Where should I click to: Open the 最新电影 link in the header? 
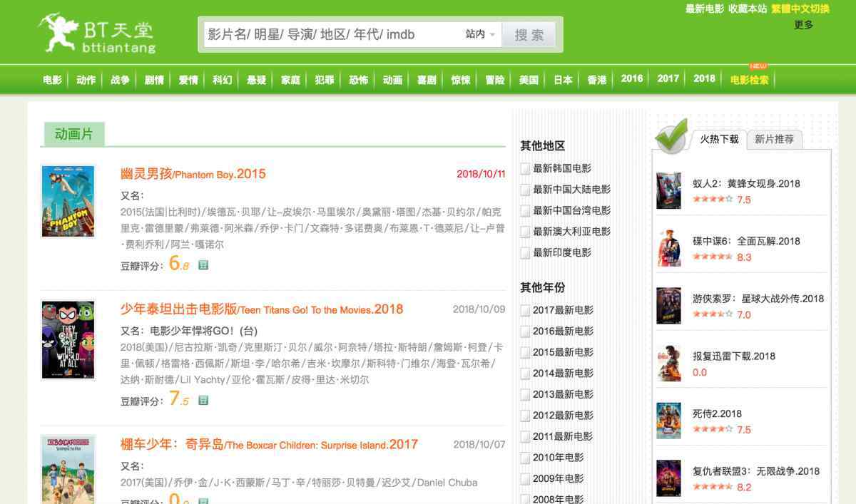tap(705, 9)
